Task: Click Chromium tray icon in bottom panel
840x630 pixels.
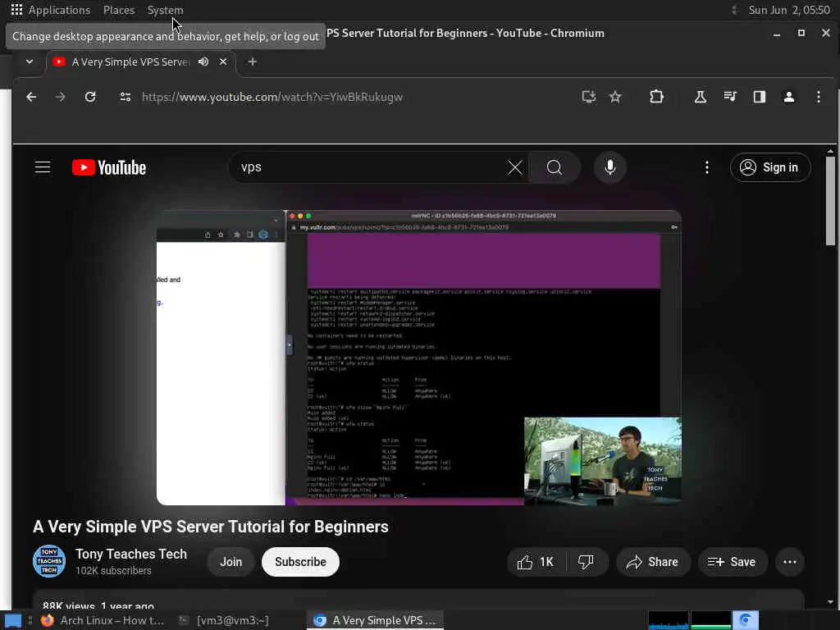Action: (x=745, y=620)
